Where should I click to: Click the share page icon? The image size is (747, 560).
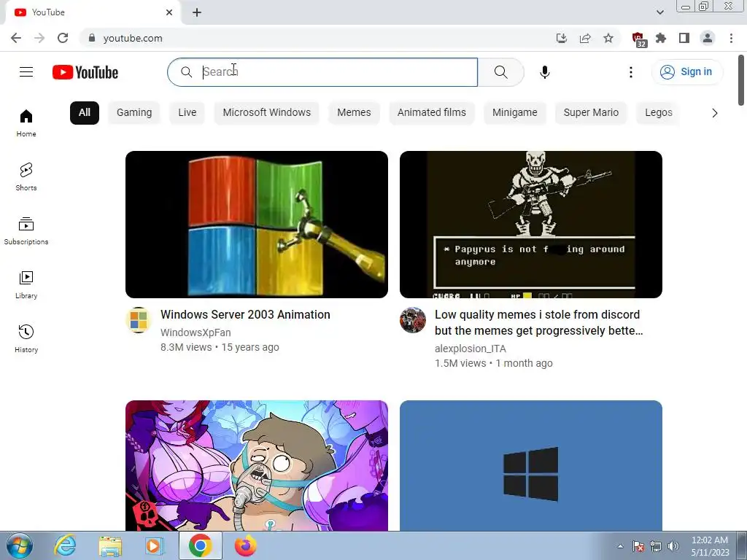click(585, 38)
